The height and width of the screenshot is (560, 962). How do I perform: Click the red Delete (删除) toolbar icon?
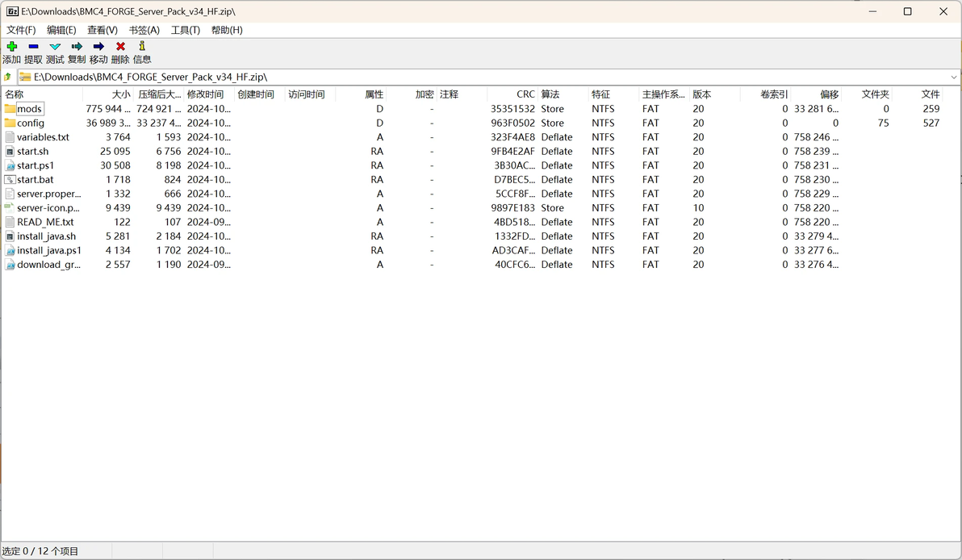(x=120, y=47)
